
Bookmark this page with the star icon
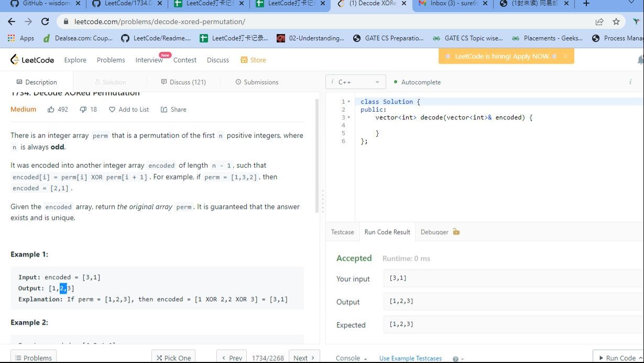(616, 22)
